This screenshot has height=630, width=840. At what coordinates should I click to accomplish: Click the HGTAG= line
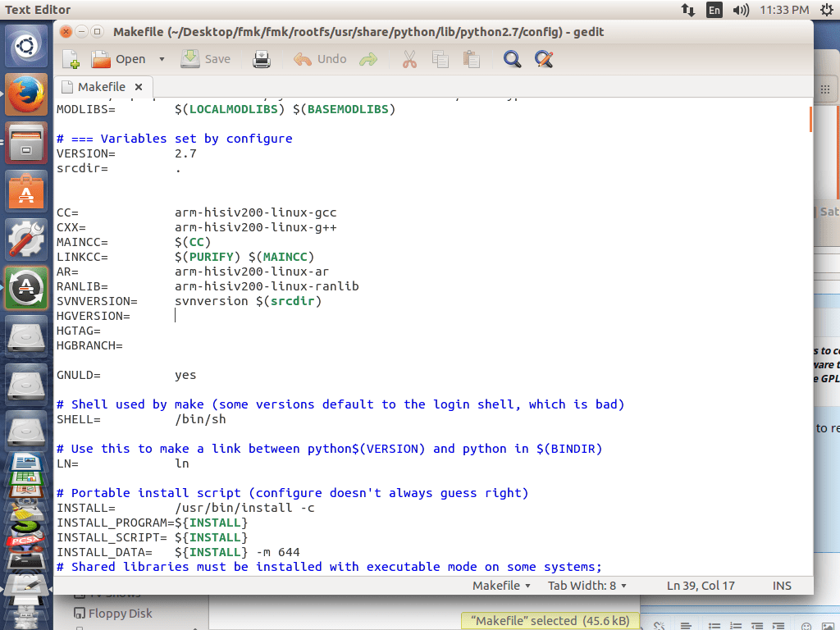click(x=79, y=331)
